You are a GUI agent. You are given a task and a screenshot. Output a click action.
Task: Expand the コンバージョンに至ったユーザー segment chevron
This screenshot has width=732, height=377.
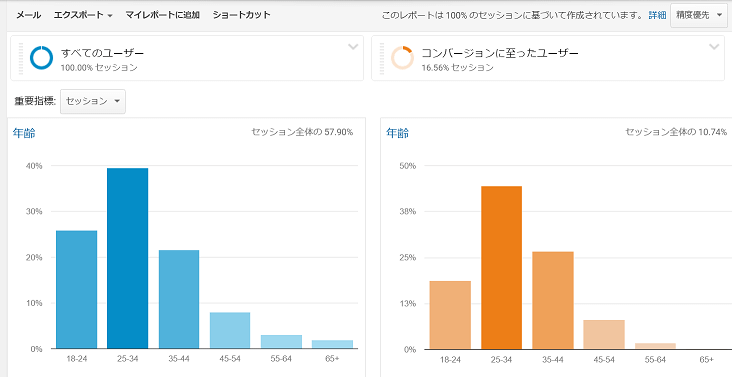(714, 47)
